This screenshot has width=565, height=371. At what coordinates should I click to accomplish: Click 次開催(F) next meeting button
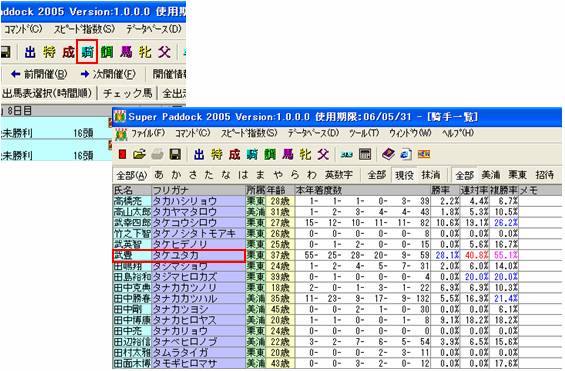coord(108,75)
